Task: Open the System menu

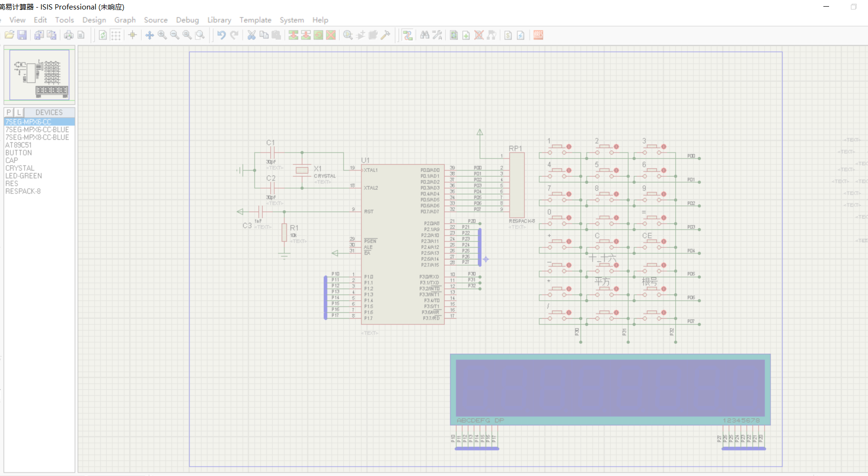Action: point(292,20)
